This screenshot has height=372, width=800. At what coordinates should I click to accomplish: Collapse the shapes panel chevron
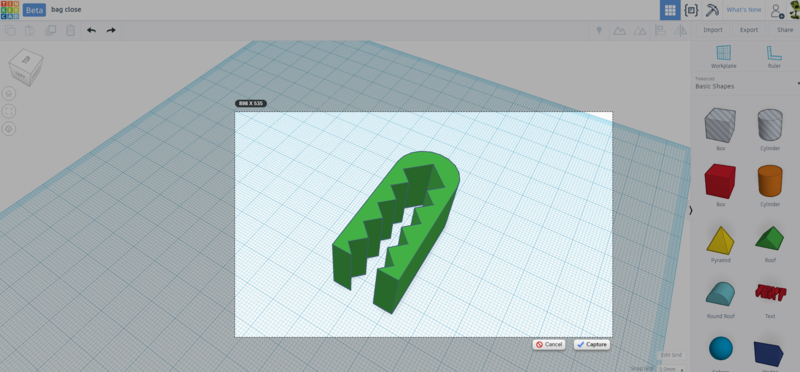691,210
